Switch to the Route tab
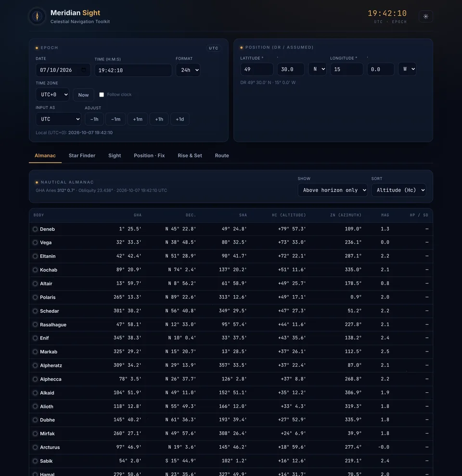Viewport: 462px width, 476px height. point(222,155)
